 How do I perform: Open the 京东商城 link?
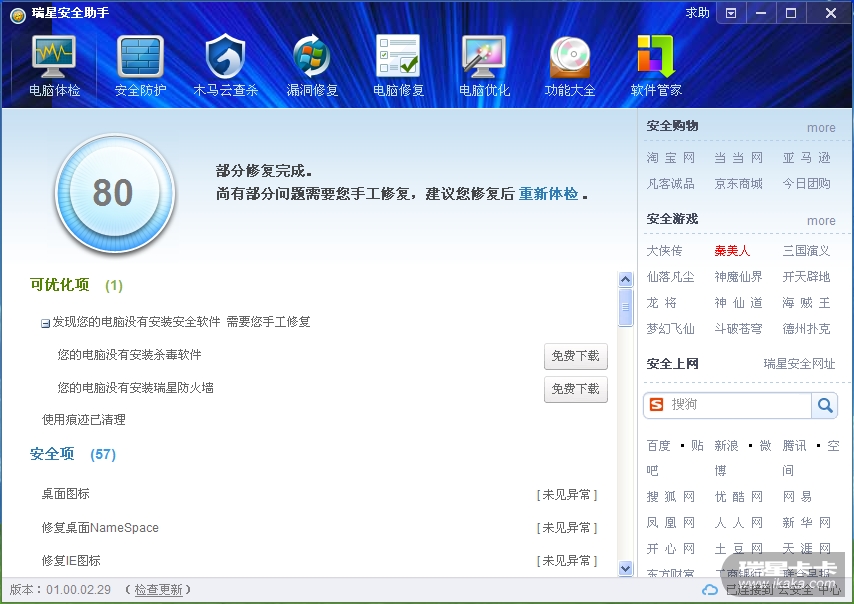739,184
